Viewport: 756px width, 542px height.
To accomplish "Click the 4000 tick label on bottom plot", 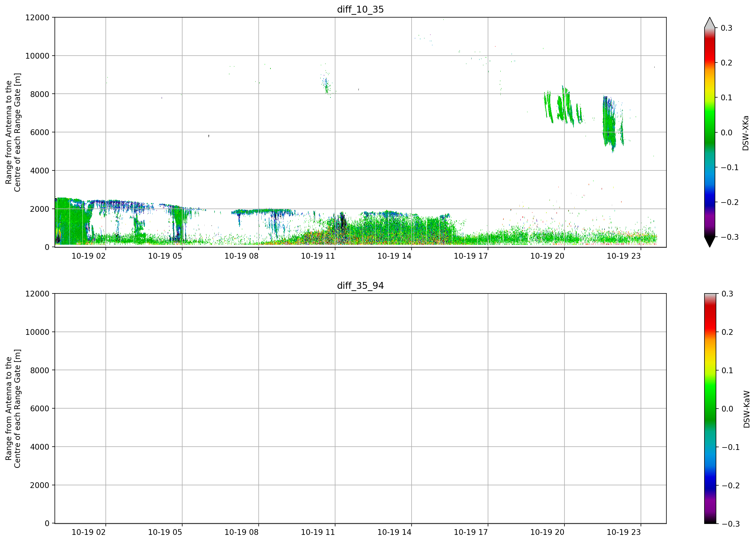I will [40, 447].
